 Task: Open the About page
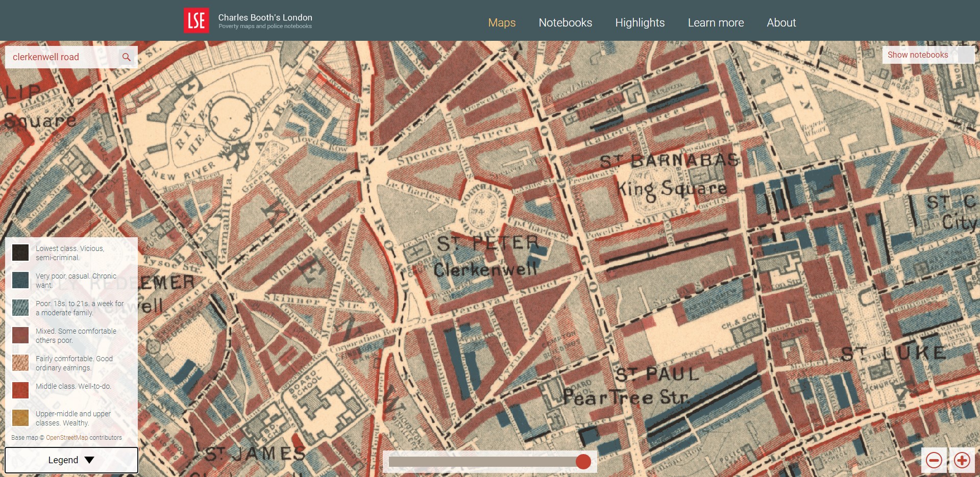click(x=781, y=22)
